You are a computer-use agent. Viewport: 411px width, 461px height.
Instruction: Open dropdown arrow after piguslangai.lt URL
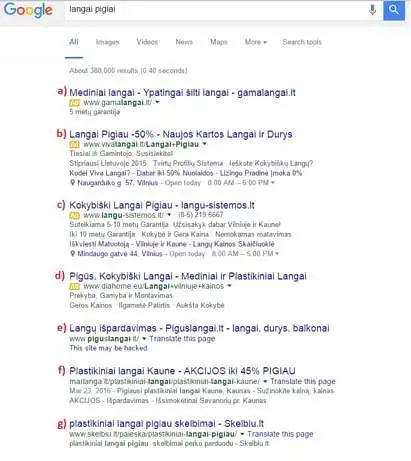(x=144, y=339)
